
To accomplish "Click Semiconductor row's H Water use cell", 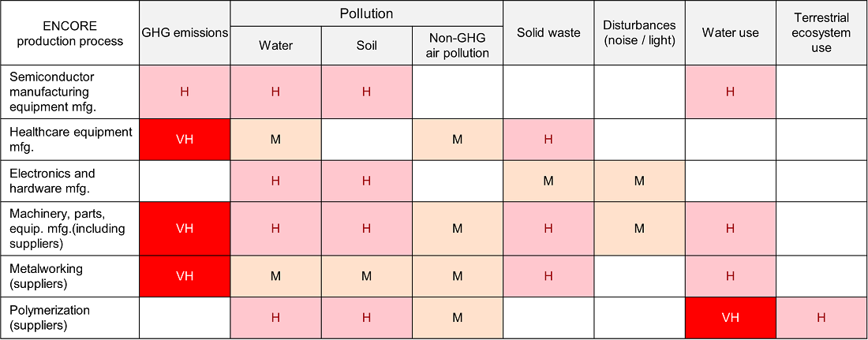I will pos(730,92).
